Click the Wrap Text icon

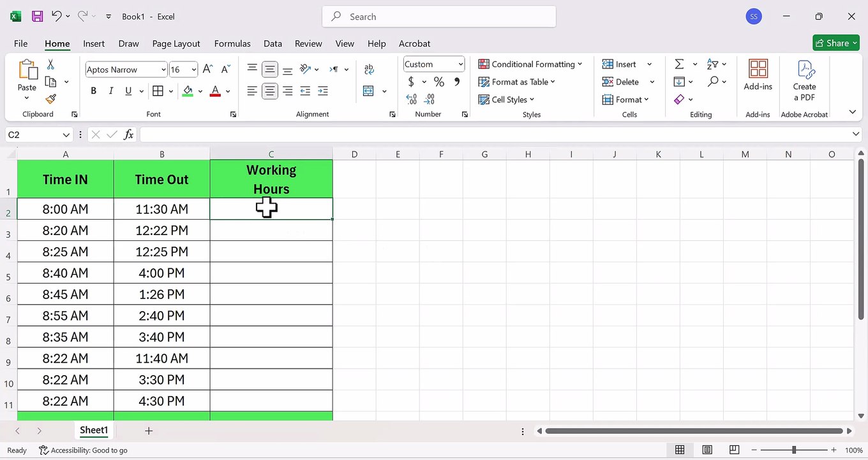pos(369,70)
